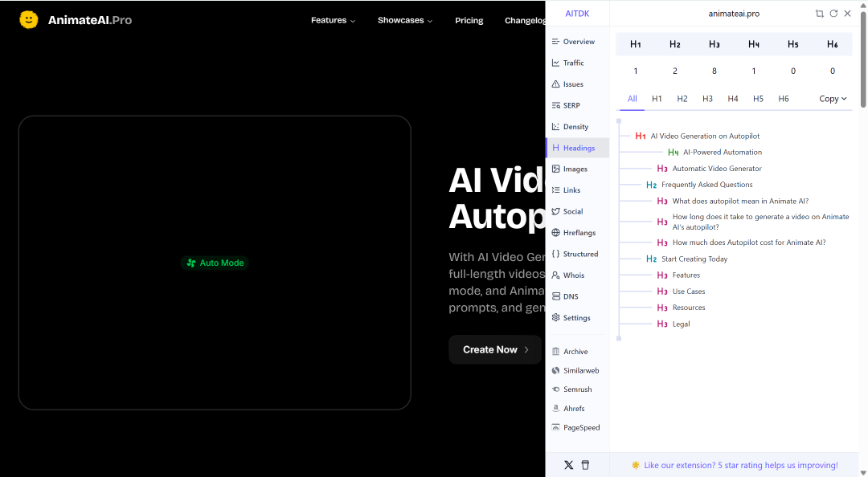The height and width of the screenshot is (477, 868).
Task: Click the H1 'AI Video Generation on Autopilot' row
Action: coord(698,137)
